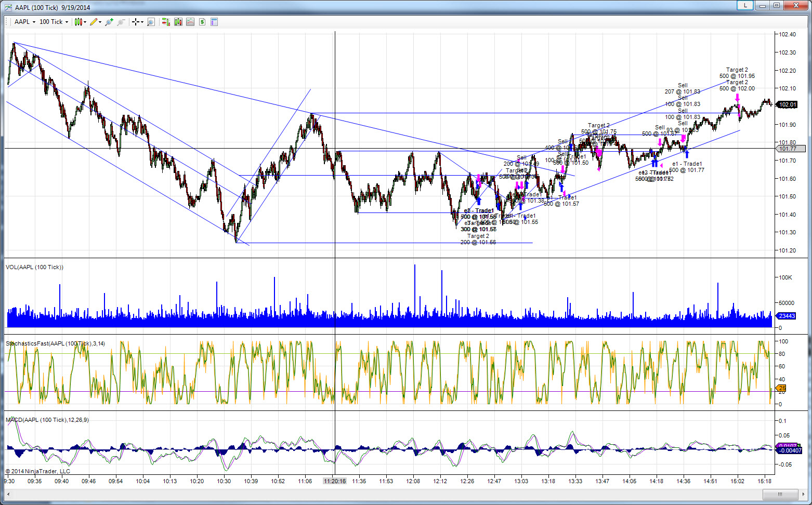Click the 'e1 - Trade1 500 @ 101.77' label
Viewport: 812px width, 505px height.
pos(687,167)
